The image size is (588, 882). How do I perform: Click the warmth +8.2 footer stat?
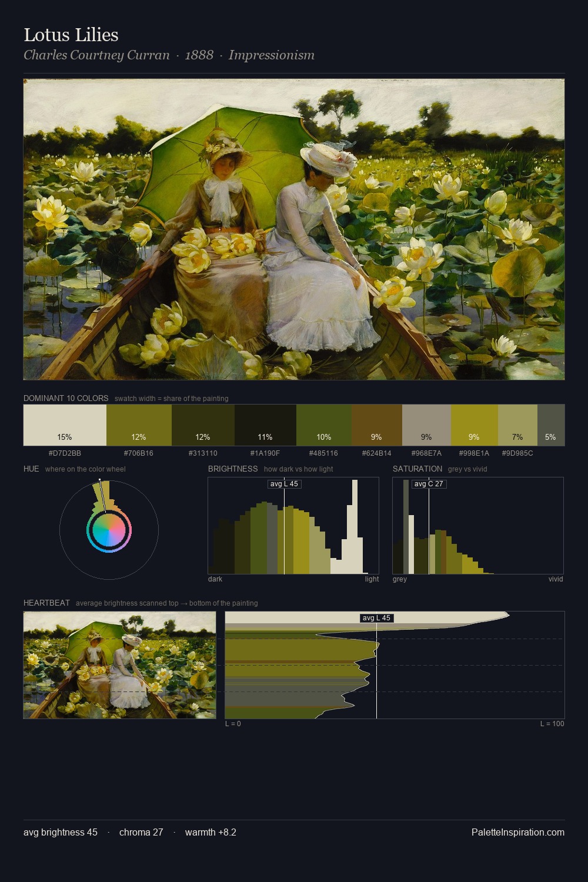[211, 832]
